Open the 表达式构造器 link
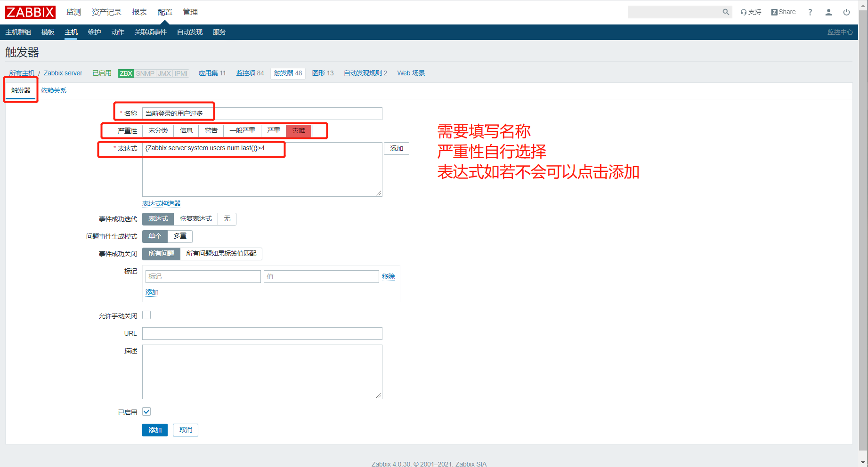Image resolution: width=868 pixels, height=467 pixels. point(162,203)
